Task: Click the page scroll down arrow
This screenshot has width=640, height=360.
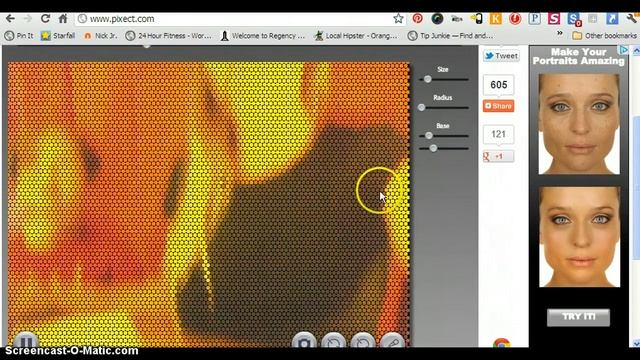Action: [636, 343]
